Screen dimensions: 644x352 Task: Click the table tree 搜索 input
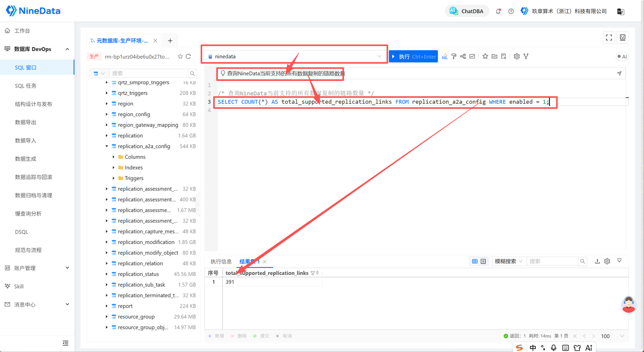click(x=149, y=73)
